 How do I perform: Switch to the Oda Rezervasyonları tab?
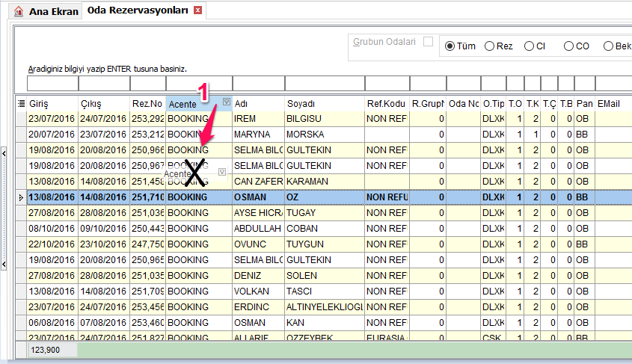144,10
